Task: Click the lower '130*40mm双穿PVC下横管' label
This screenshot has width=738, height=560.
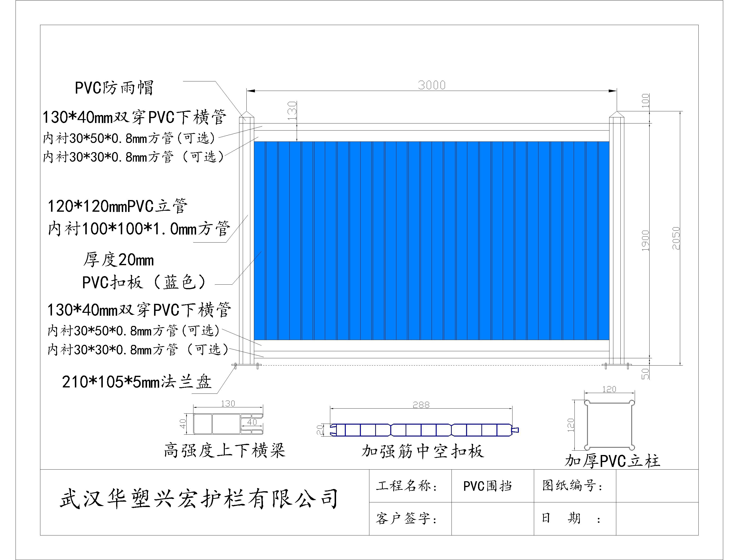Action: pos(139,310)
